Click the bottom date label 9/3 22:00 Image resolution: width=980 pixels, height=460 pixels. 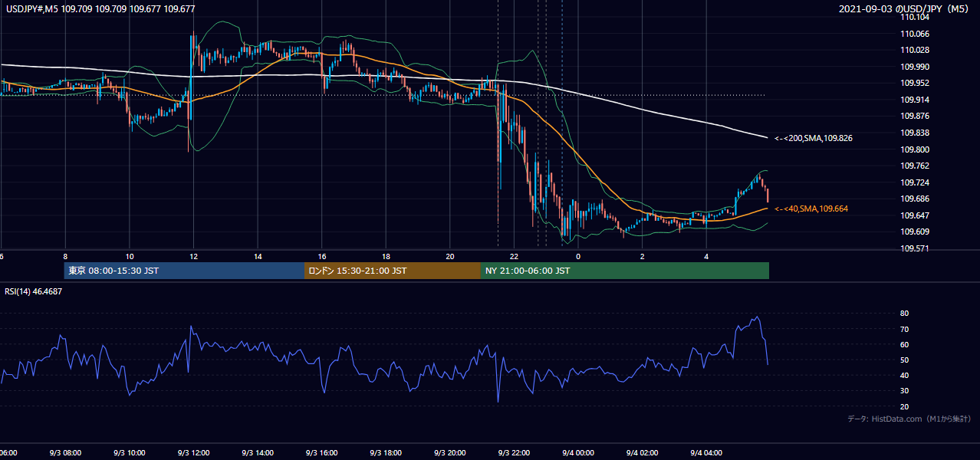[x=514, y=453]
